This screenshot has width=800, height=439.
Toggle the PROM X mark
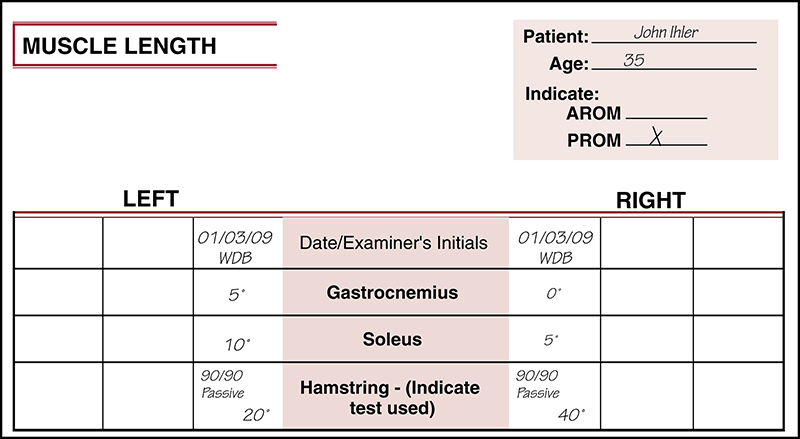point(656,138)
